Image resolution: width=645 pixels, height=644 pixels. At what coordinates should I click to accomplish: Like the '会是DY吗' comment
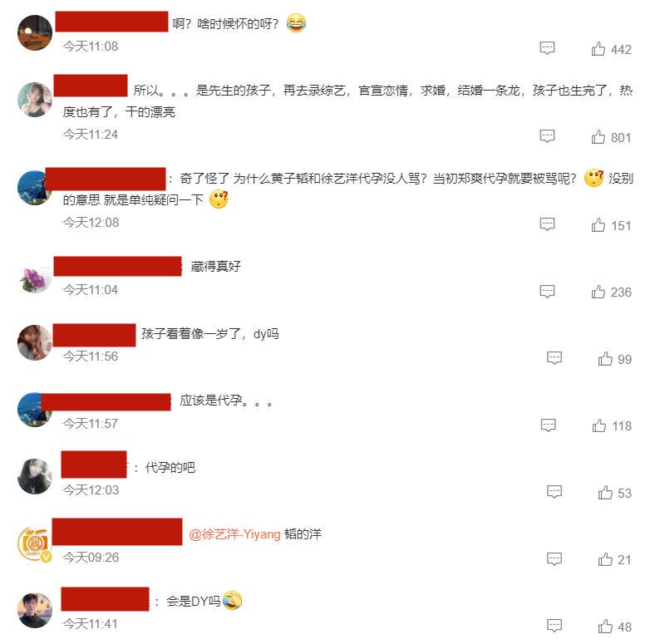click(605, 627)
